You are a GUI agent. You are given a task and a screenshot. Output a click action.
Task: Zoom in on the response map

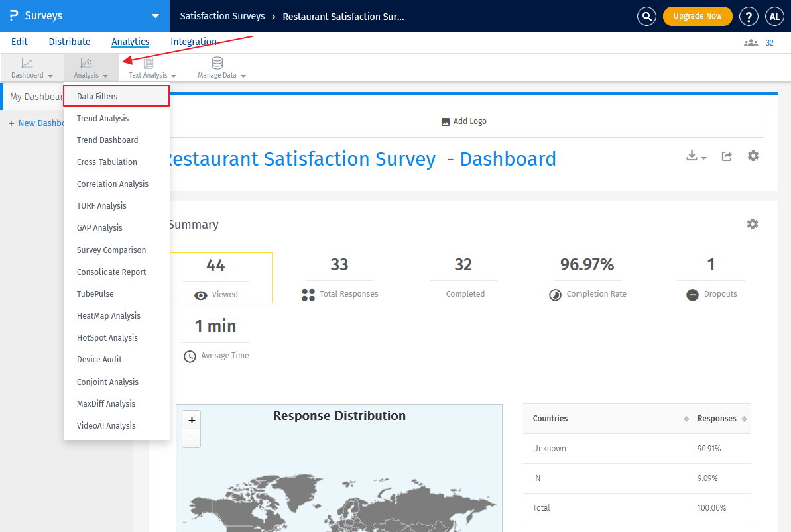click(x=192, y=420)
